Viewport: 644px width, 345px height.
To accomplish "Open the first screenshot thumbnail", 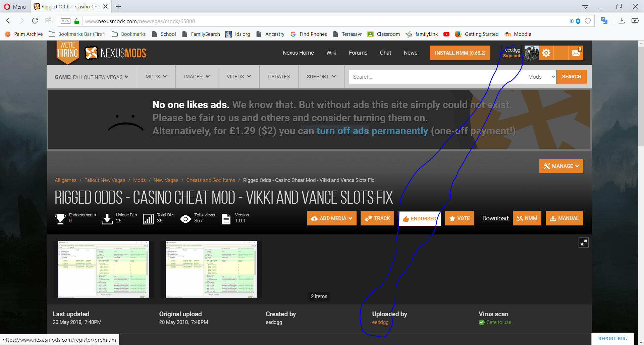I will click(x=103, y=269).
